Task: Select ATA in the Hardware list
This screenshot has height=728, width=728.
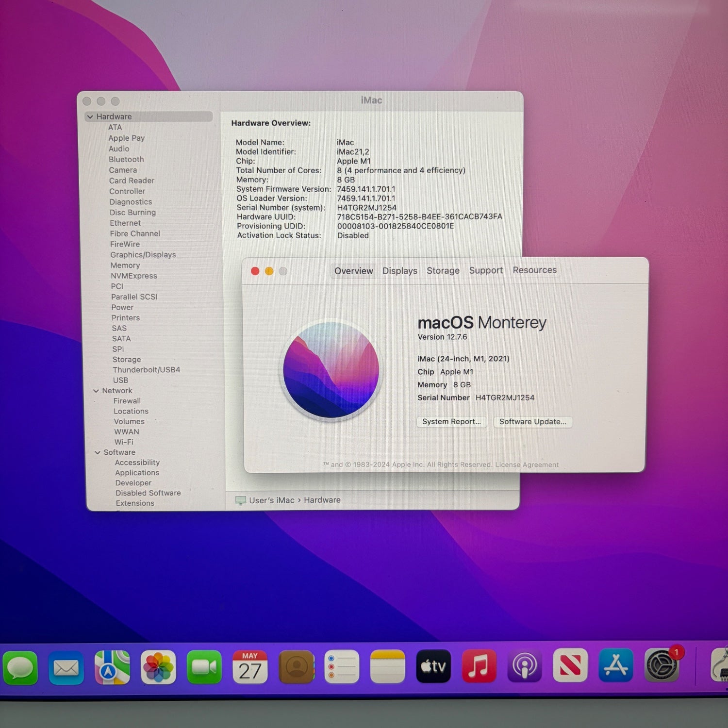Action: 115,127
